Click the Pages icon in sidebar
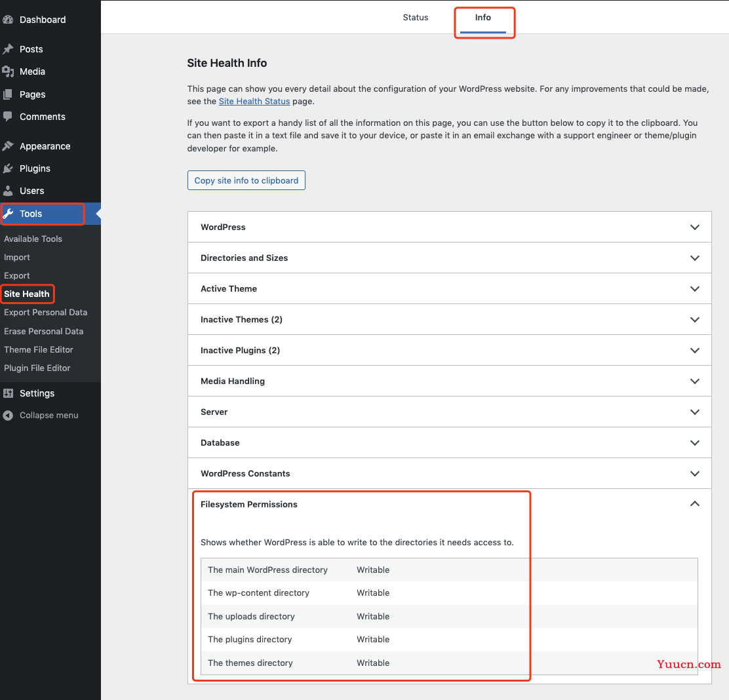The height and width of the screenshot is (700, 729). tap(8, 94)
